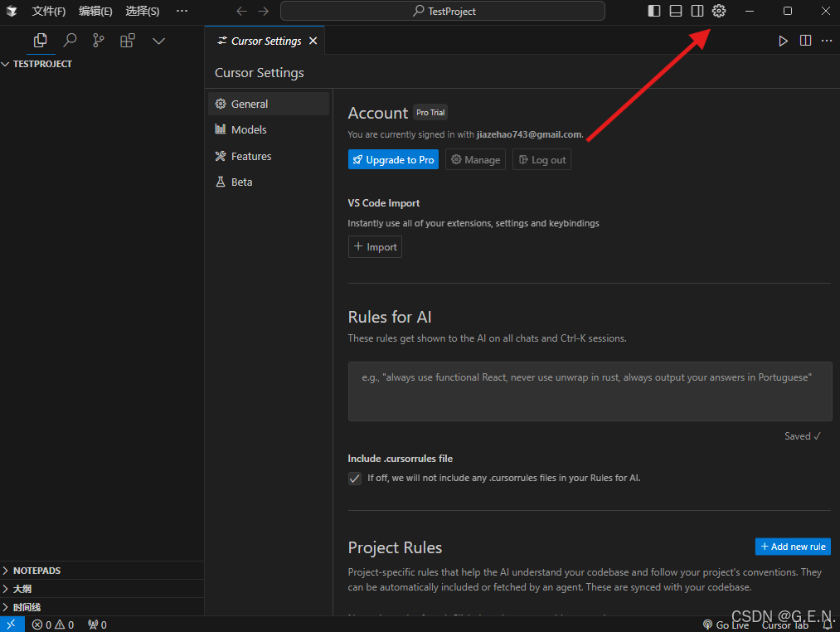Click the Import VS Code button
Image resolution: width=840 pixels, height=632 pixels.
point(375,247)
